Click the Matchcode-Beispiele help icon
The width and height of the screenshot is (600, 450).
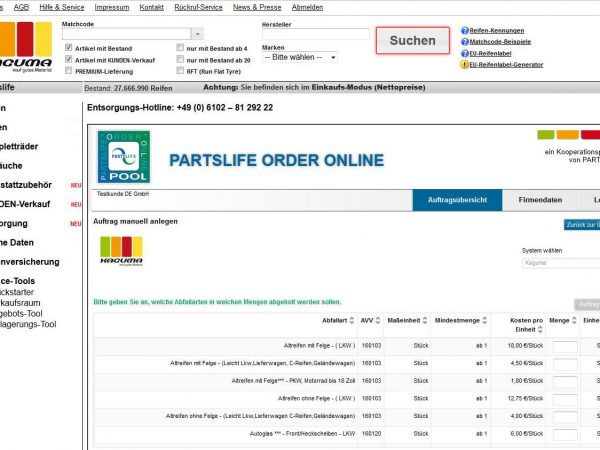[465, 42]
